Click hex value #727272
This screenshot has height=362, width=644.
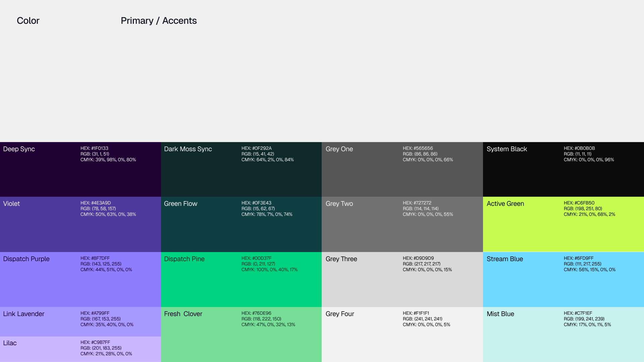point(422,203)
